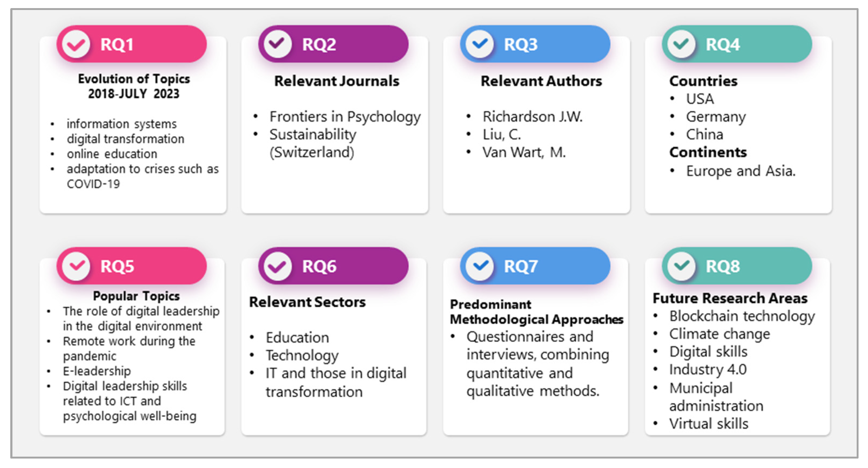Click the Future Research Areas heading
Screen dimensions: 868x468
(x=730, y=298)
